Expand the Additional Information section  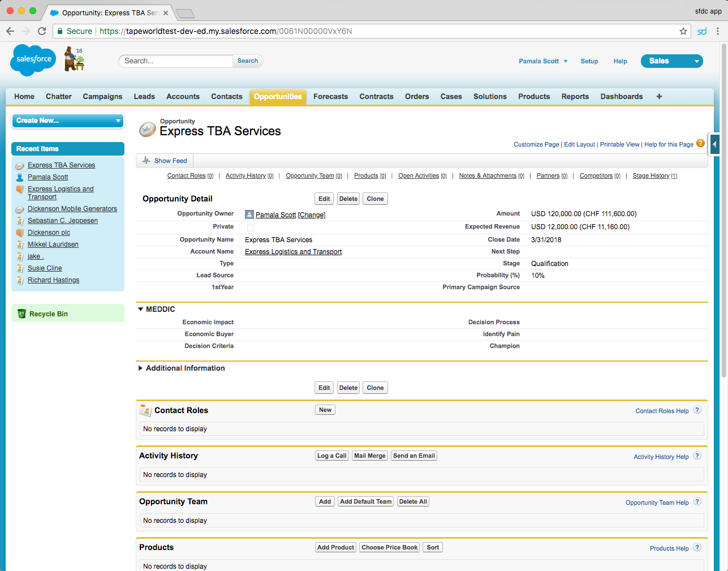[x=140, y=368]
